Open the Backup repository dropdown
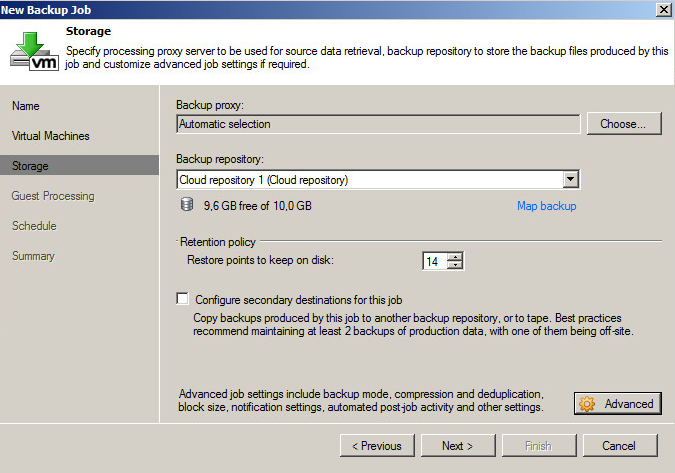This screenshot has width=675, height=473. tap(570, 180)
